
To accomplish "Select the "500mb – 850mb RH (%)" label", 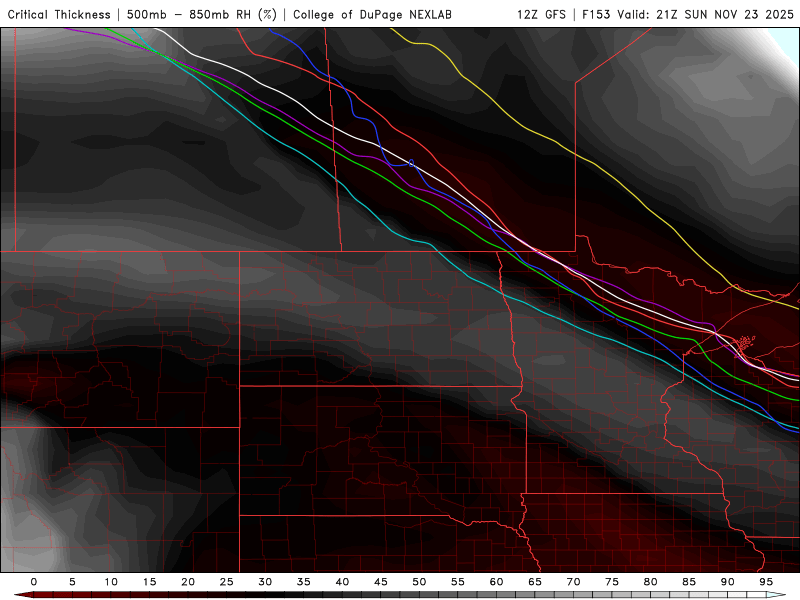I will pyautogui.click(x=202, y=14).
